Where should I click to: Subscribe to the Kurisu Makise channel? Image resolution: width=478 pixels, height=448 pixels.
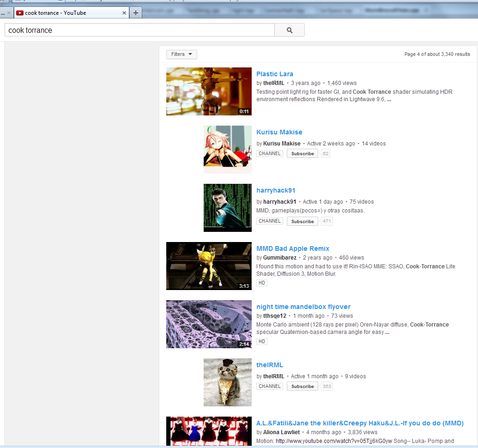coord(303,154)
